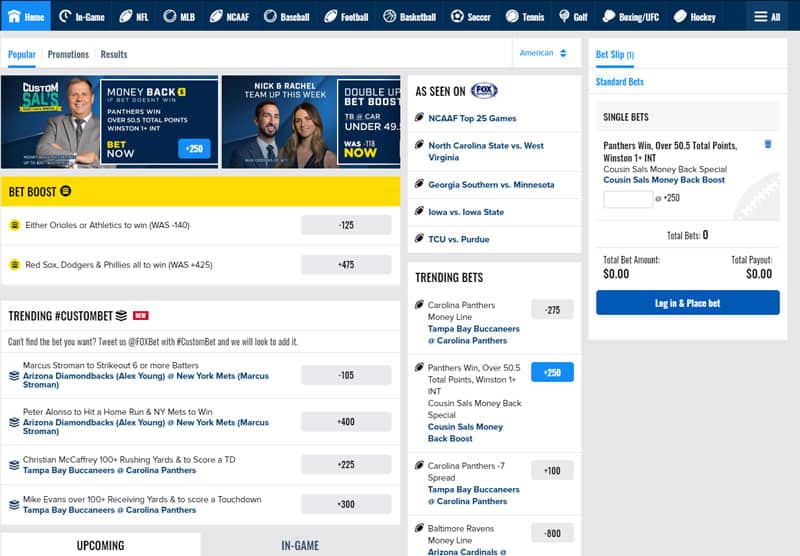Open the Basketball ball icon

[x=390, y=16]
